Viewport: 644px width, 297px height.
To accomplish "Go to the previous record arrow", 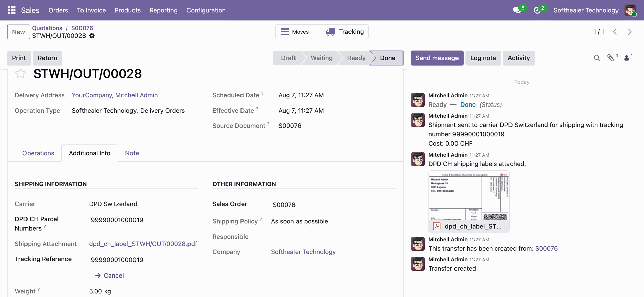I will (615, 32).
